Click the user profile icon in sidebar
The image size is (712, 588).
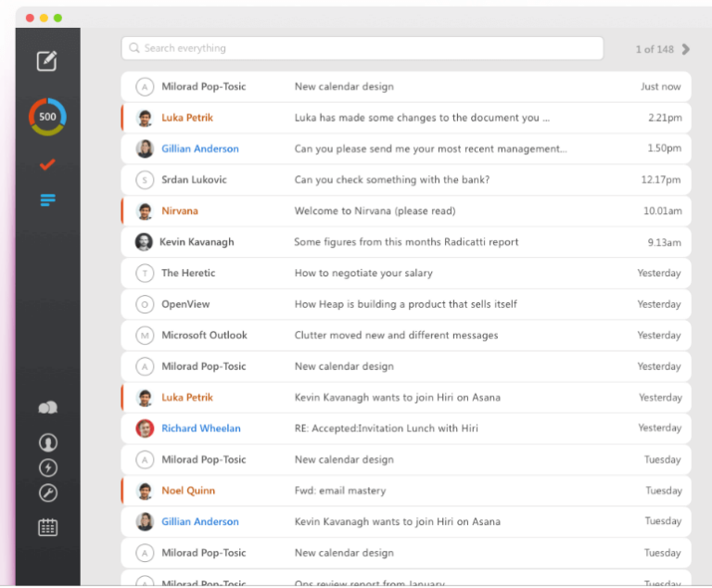tap(47, 443)
